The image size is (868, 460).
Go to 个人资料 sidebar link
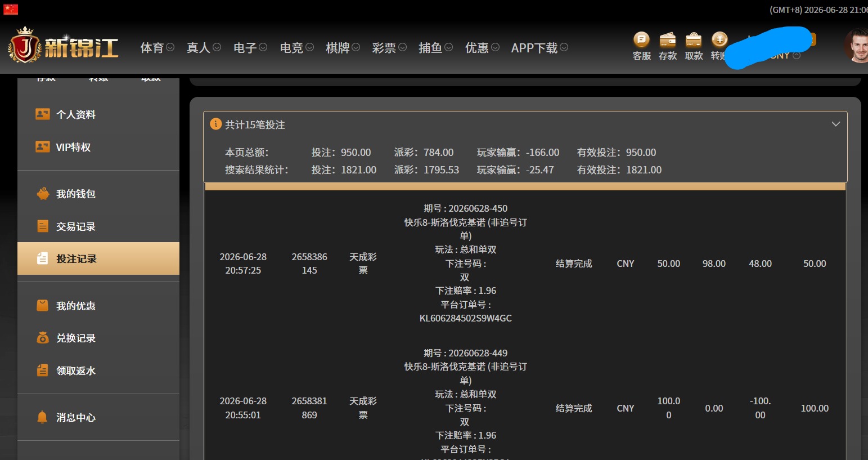[x=76, y=114]
